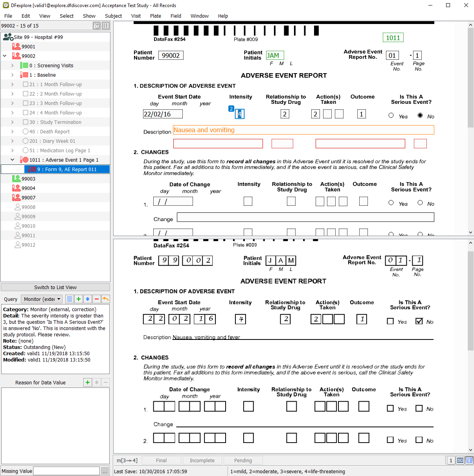This screenshot has height=476, width=474.
Task: Click the blue list lines query icon
Action: tap(69, 299)
